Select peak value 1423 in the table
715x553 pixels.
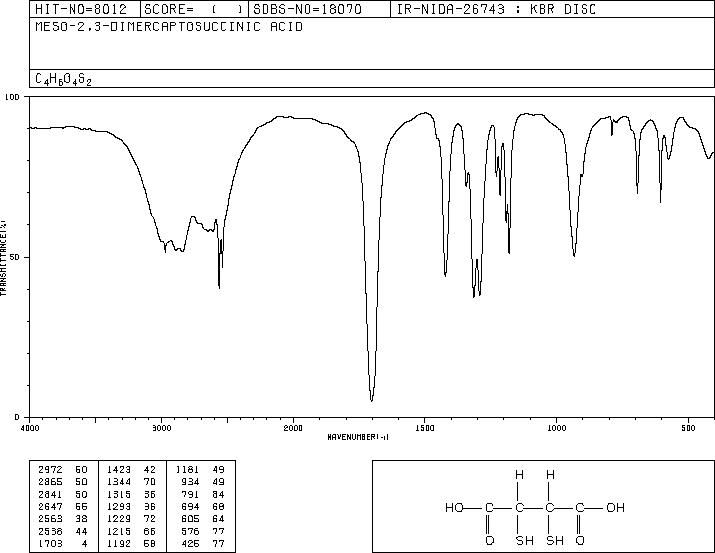119,470
